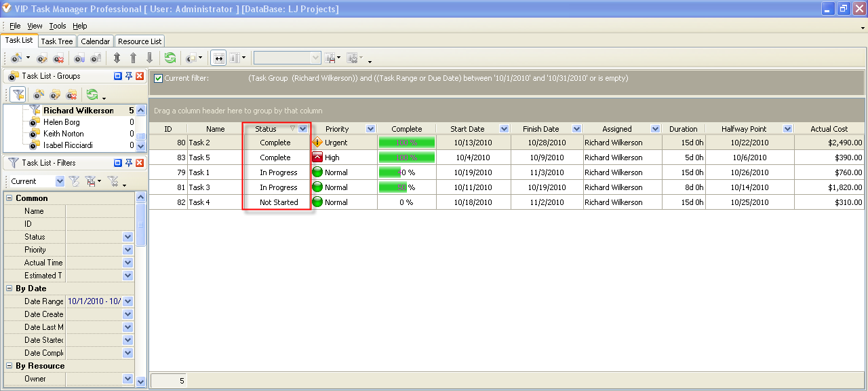Viewport: 868px width, 391px height.
Task: Click the Delete Task icon in main toolbar
Action: click(59, 58)
